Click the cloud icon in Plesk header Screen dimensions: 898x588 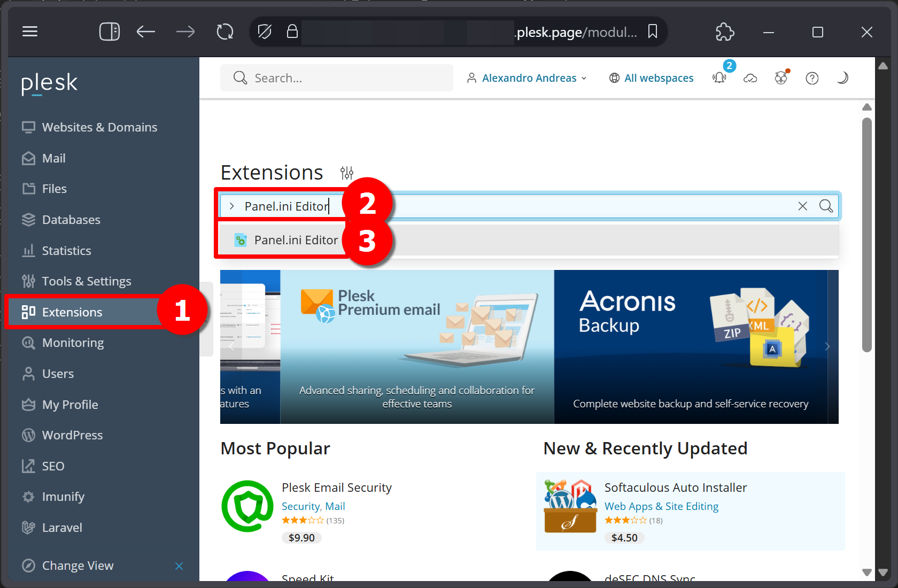point(750,78)
